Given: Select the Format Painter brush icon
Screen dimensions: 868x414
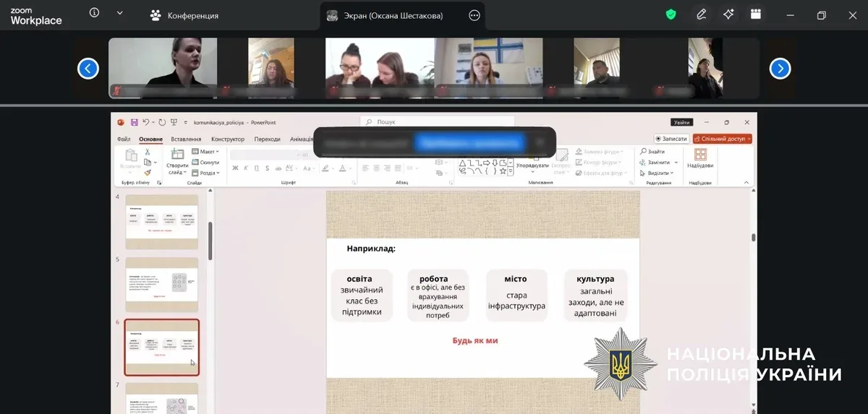Looking at the screenshot, I should (148, 172).
